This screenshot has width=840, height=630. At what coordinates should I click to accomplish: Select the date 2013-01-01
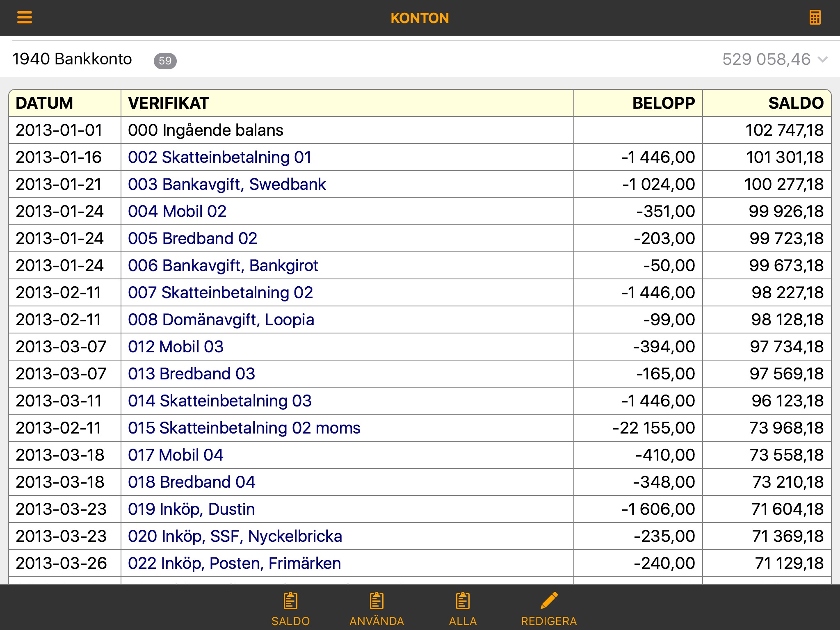[x=59, y=130]
